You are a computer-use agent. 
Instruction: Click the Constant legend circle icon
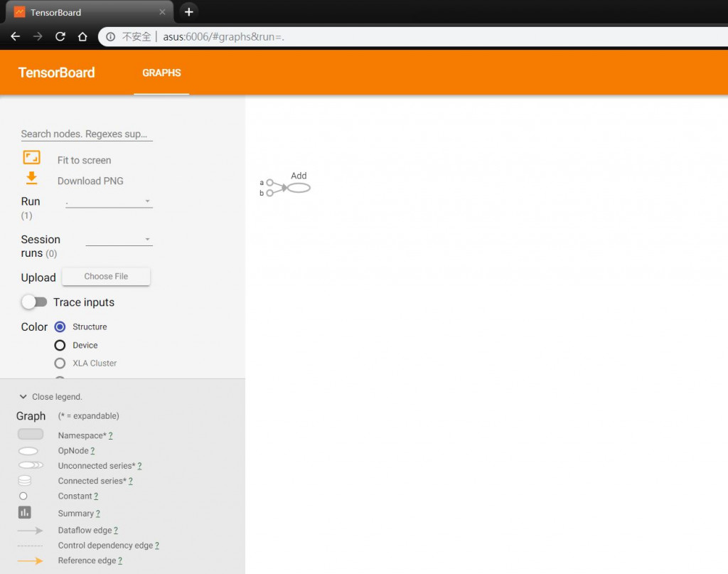(23, 496)
